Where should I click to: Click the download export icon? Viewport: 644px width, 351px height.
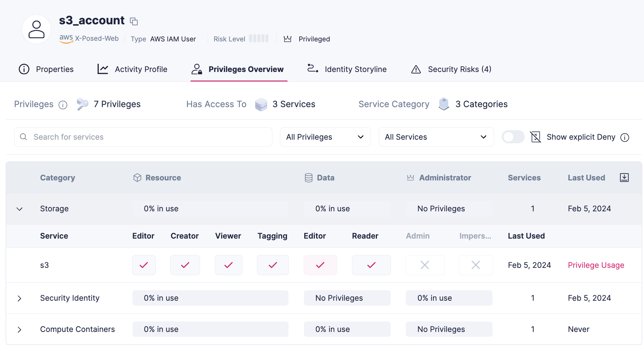[624, 177]
